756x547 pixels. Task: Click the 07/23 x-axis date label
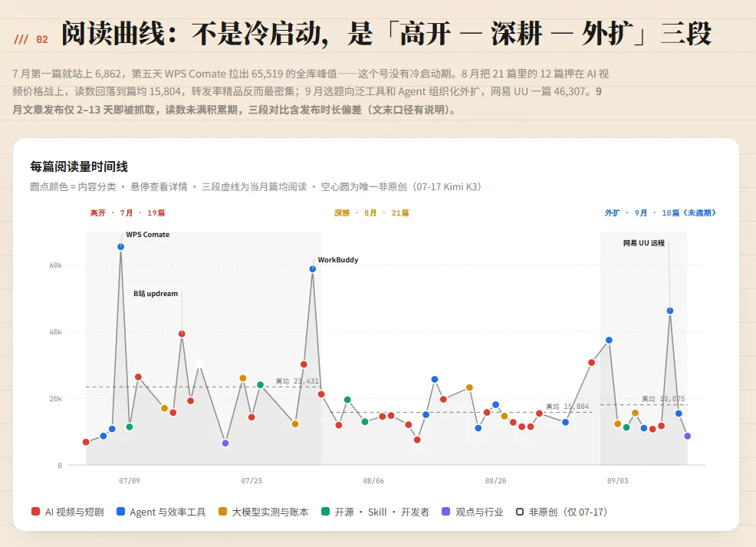click(x=251, y=480)
